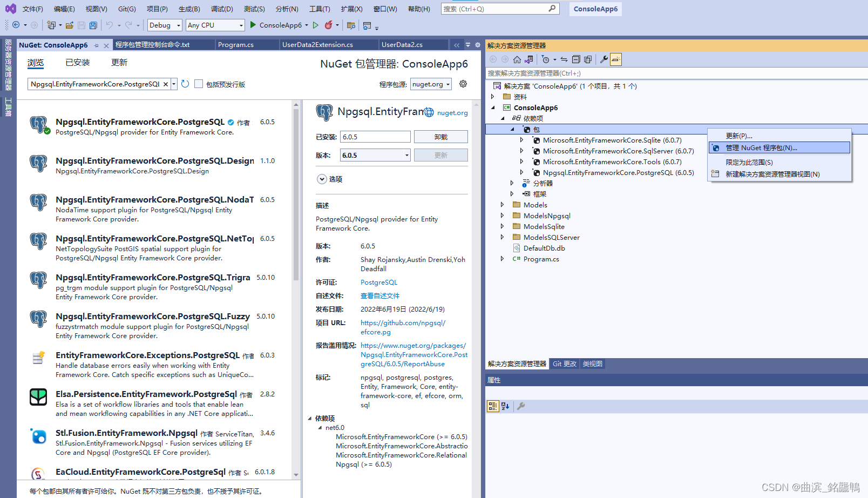Open the 调试(D) menu
This screenshot has height=498, width=868.
pyautogui.click(x=222, y=9)
